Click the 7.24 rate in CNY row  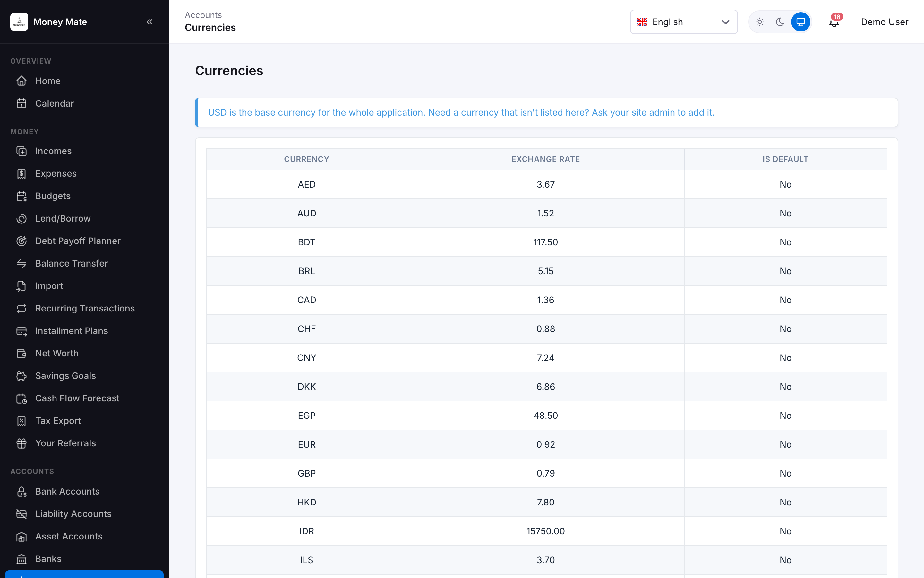click(546, 358)
